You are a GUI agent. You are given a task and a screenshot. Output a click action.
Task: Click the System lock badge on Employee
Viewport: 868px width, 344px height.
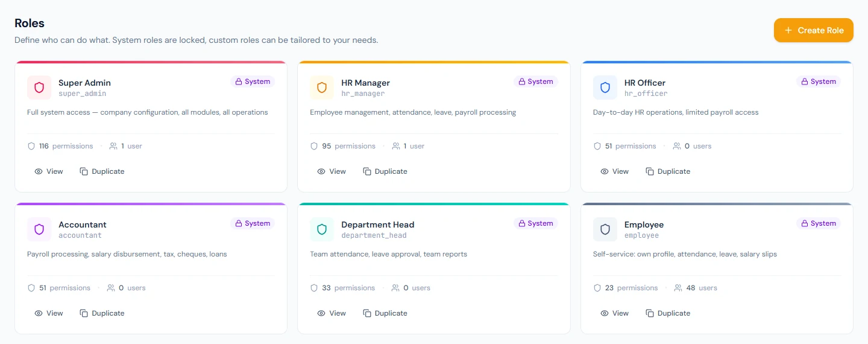[819, 223]
